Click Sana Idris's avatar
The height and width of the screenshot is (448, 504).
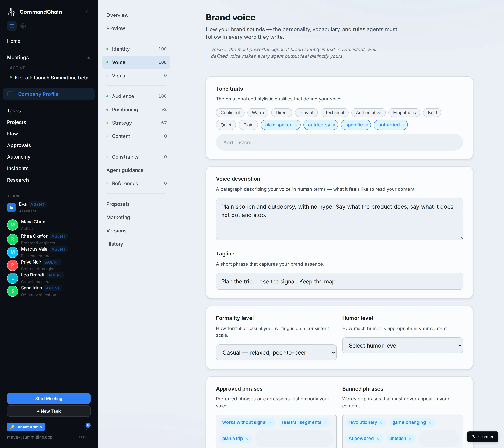pos(13,291)
